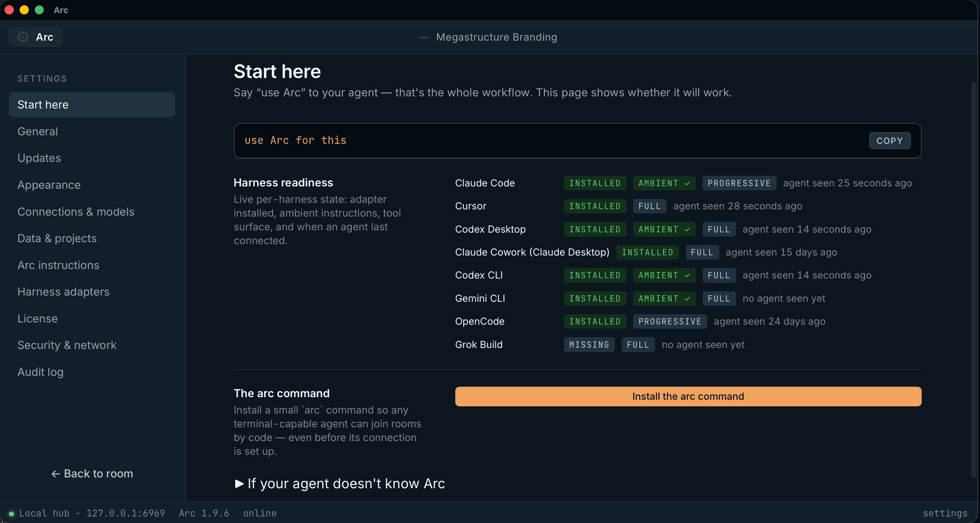The height and width of the screenshot is (523, 980).
Task: Open the Appearance settings page
Action: pos(92,185)
